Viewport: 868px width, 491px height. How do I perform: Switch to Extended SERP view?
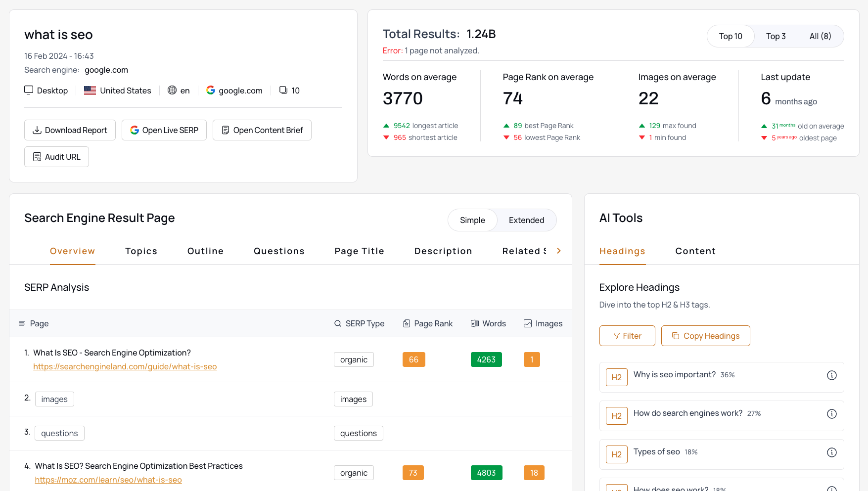tap(526, 220)
